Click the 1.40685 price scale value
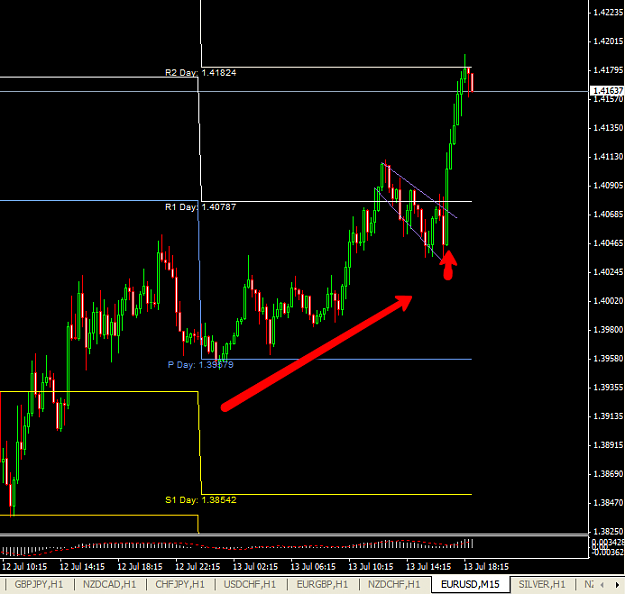The width and height of the screenshot is (625, 594). pyautogui.click(x=608, y=214)
